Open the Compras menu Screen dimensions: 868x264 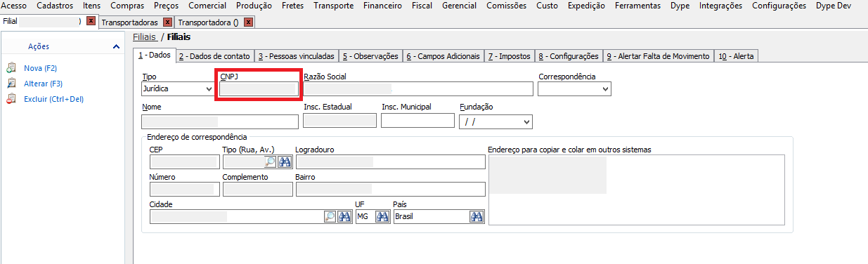(127, 6)
